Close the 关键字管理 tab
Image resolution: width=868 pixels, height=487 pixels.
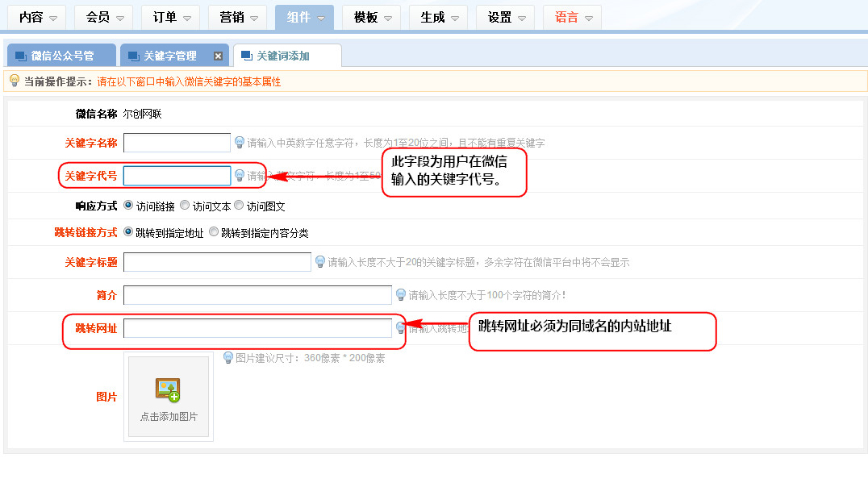click(x=218, y=56)
